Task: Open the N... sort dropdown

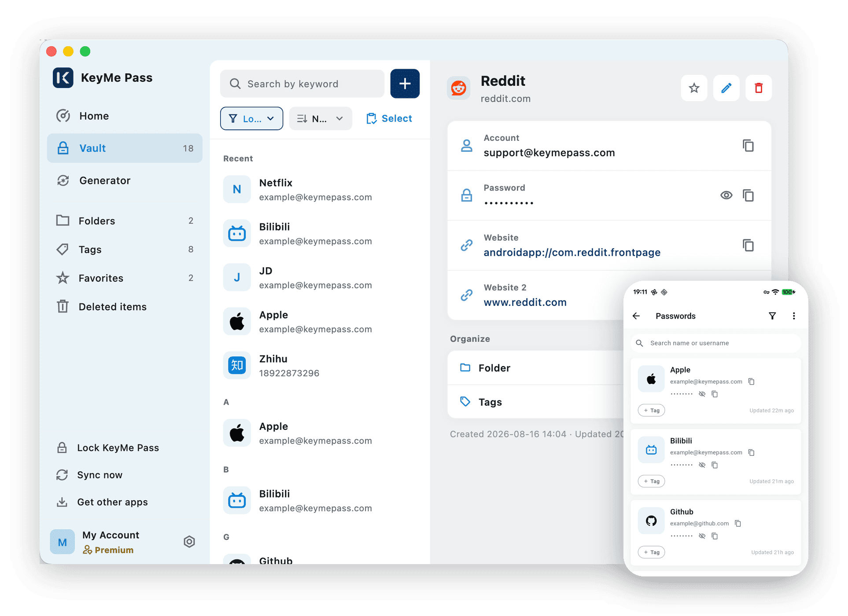Action: coord(320,118)
